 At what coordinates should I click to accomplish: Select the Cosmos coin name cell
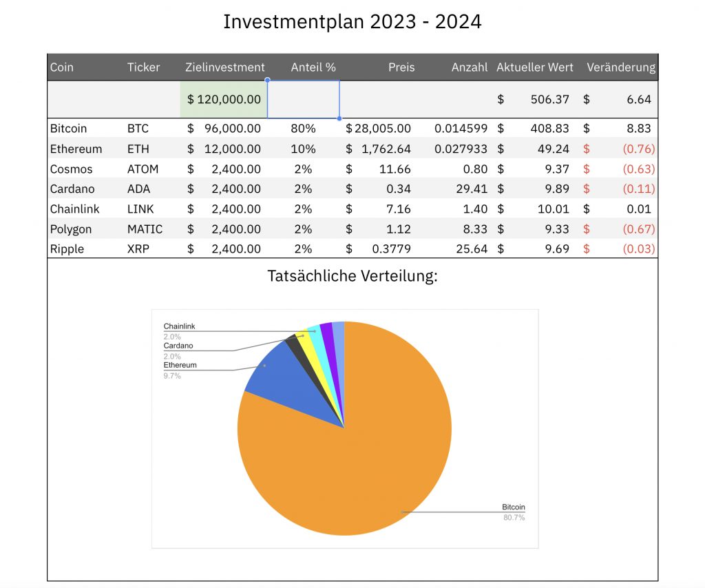[x=71, y=169]
